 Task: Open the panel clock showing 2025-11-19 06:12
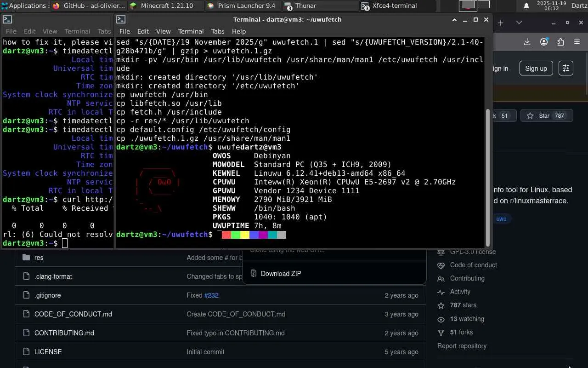(550, 6)
